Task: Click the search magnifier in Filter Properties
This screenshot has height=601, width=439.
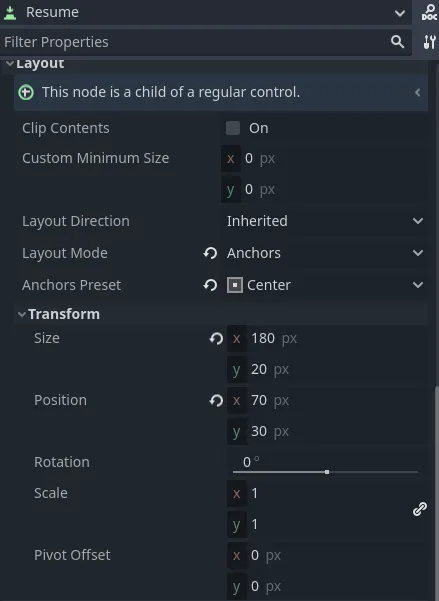Action: pyautogui.click(x=398, y=41)
